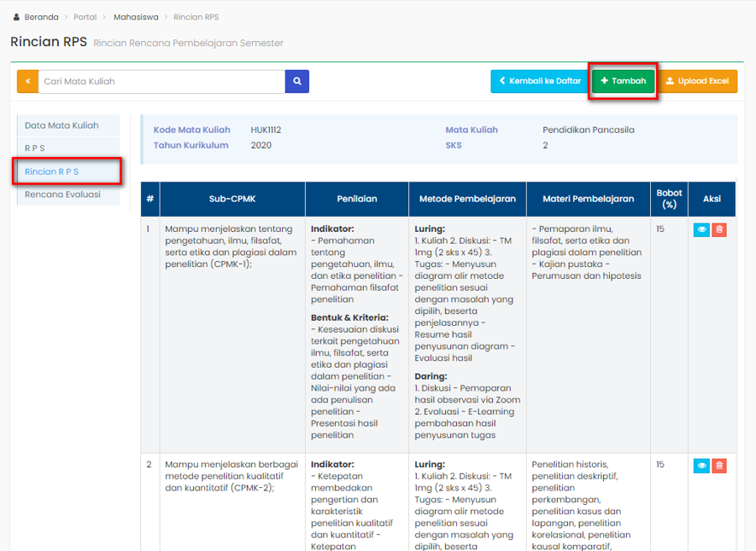Viewport: 756px width, 551px height.
Task: Click the search magnifier icon button
Action: (297, 81)
